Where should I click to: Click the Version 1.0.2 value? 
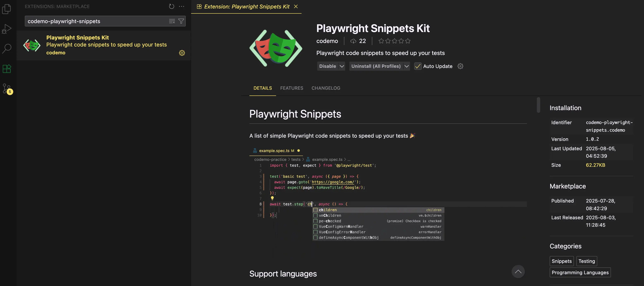pyautogui.click(x=592, y=139)
